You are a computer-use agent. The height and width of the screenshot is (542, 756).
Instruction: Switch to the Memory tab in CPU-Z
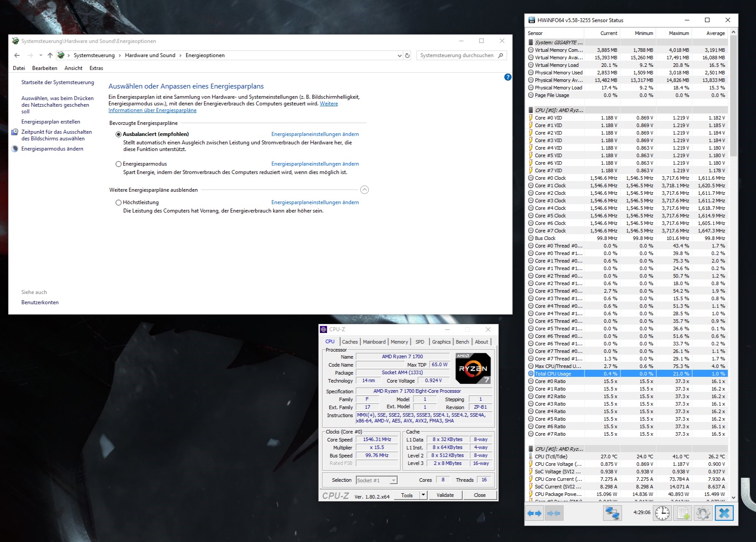(x=399, y=342)
